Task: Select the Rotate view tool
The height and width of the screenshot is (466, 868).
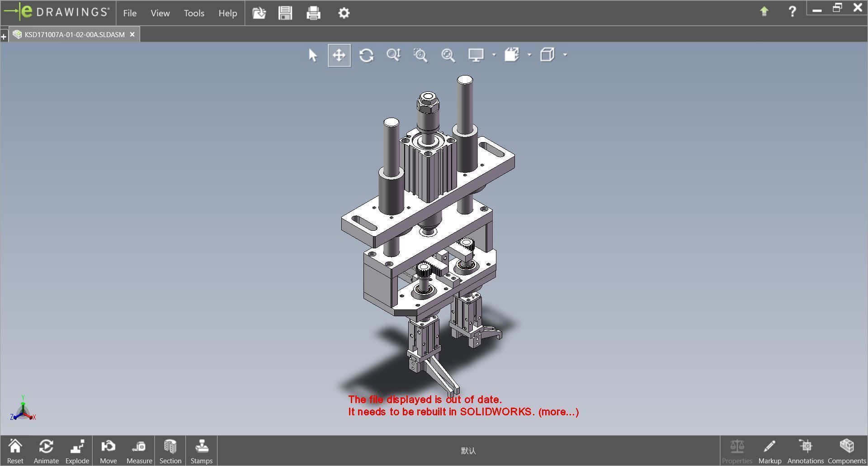Action: (366, 55)
